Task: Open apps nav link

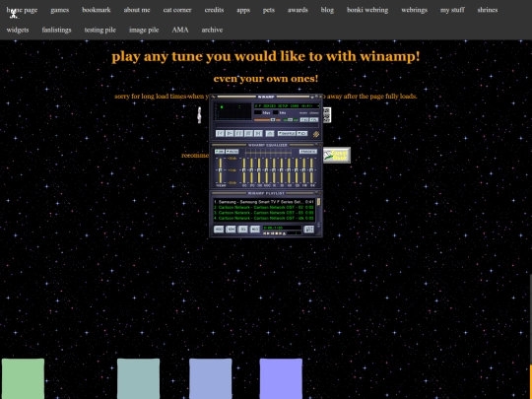Action: (243, 10)
